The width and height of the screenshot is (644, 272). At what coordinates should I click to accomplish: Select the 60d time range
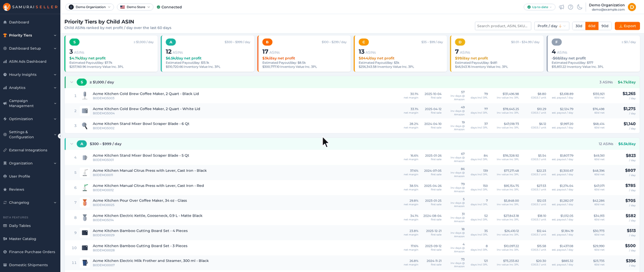coord(592,26)
